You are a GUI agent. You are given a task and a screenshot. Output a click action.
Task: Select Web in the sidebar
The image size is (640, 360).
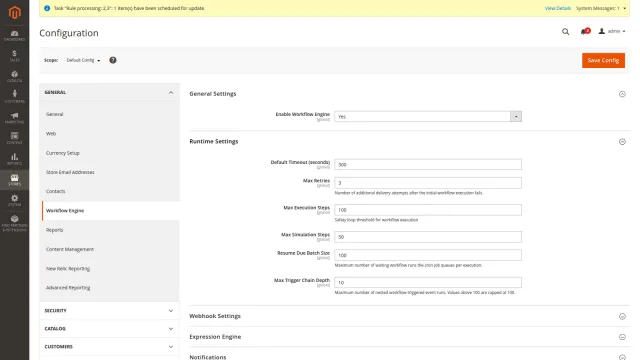pos(51,133)
